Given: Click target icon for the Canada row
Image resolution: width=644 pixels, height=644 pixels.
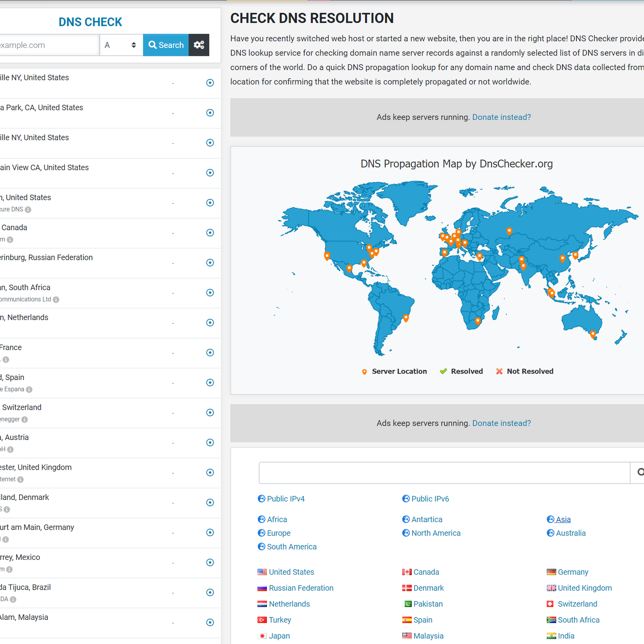Looking at the screenshot, I should pyautogui.click(x=210, y=233).
